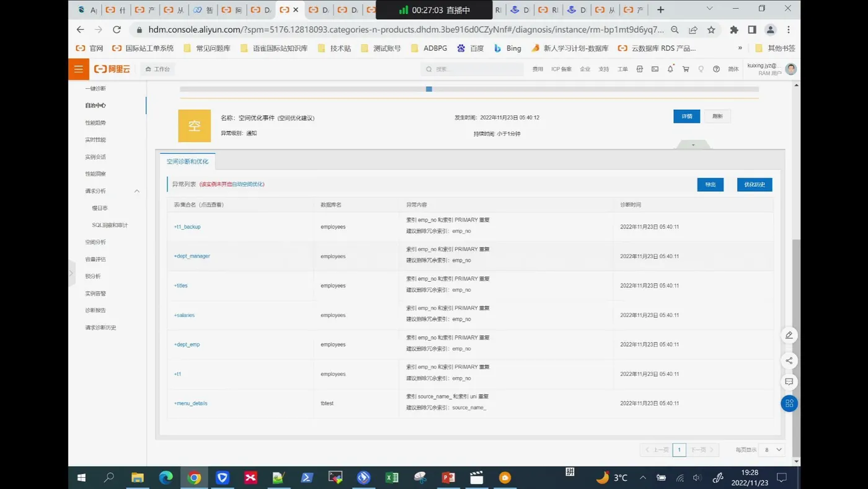Open the 工作台 workbench button
Viewport: 868px width, 489px height.
pyautogui.click(x=157, y=69)
